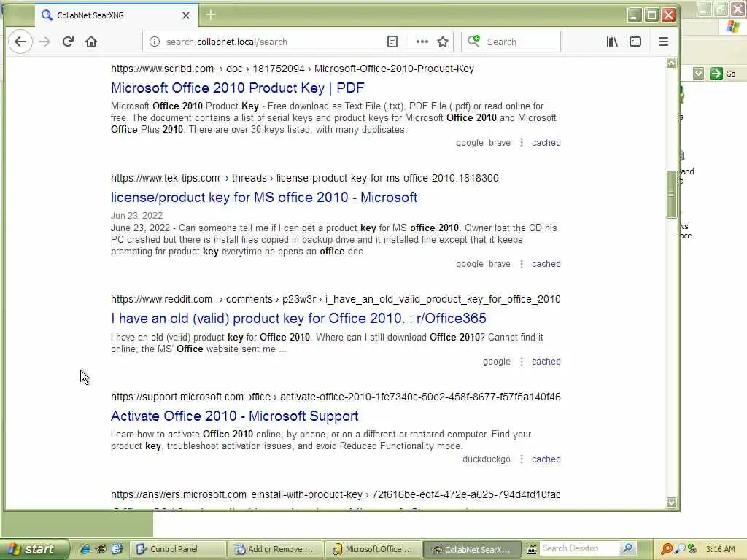
Task: Click the Search Desktop input field
Action: point(579,548)
